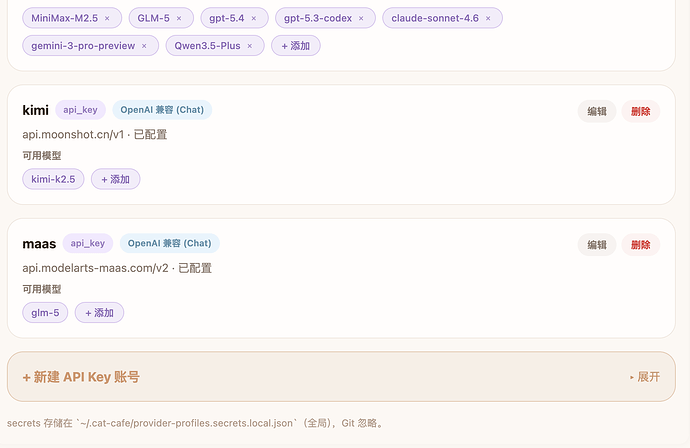690x448 pixels.
Task: Remove the gemini-3-pro-preview model tag
Action: click(144, 46)
